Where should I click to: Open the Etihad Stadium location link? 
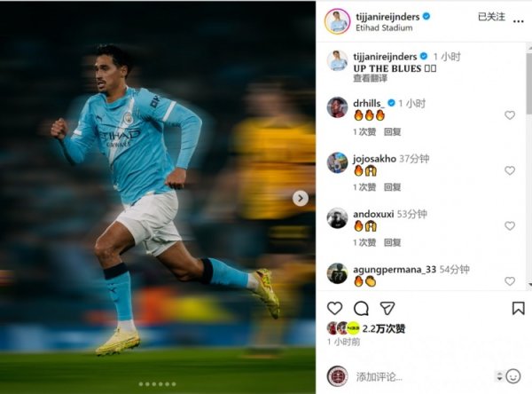point(384,28)
